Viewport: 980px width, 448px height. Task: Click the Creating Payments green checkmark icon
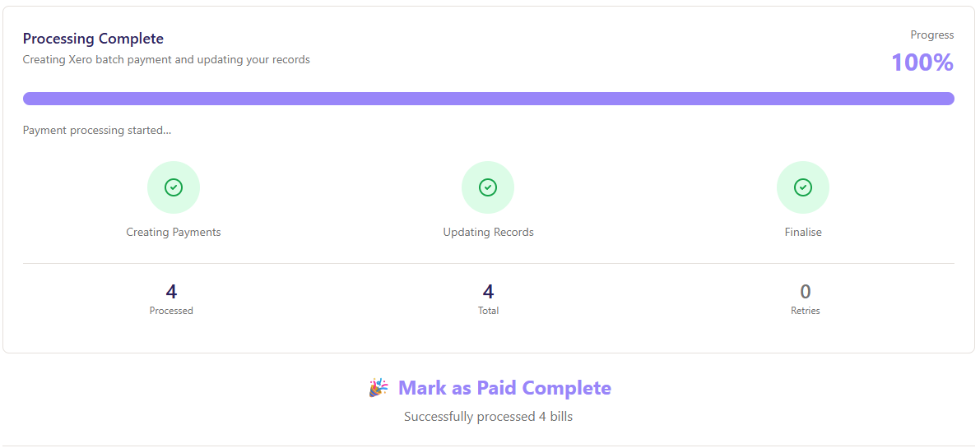(x=174, y=187)
